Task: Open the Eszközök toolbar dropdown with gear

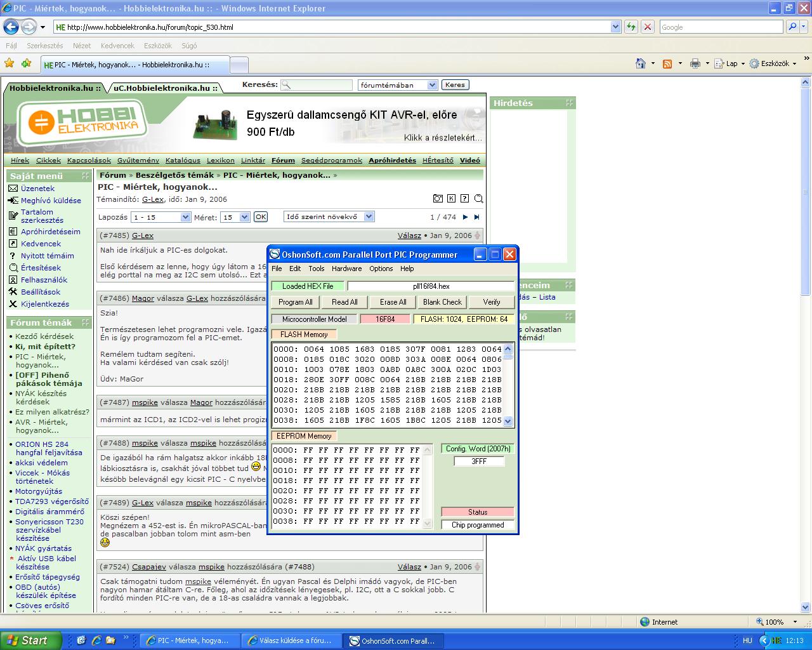Action: pos(795,63)
